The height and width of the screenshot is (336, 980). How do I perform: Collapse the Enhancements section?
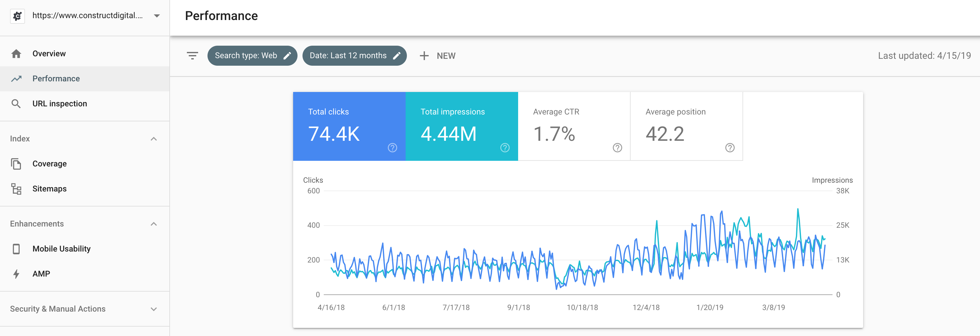point(154,224)
